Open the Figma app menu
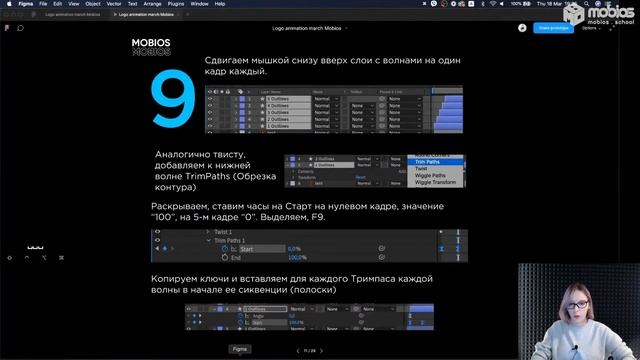640x360 pixels. click(x=26, y=4)
